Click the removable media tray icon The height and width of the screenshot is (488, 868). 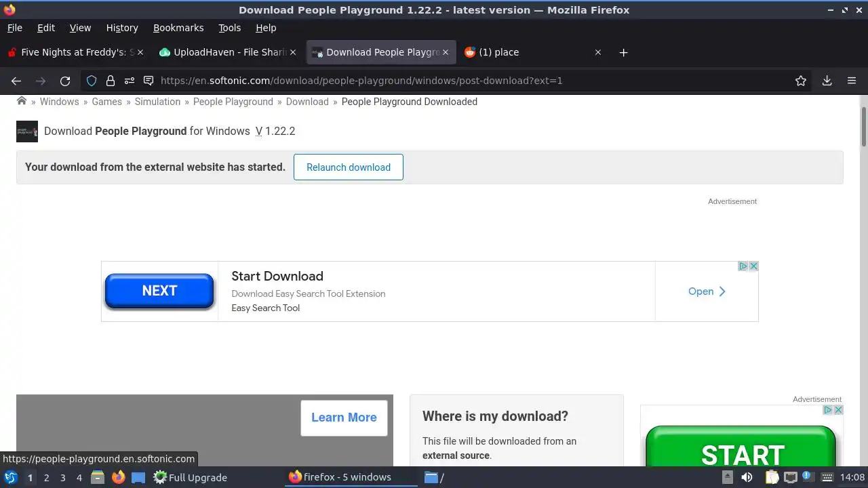727,477
